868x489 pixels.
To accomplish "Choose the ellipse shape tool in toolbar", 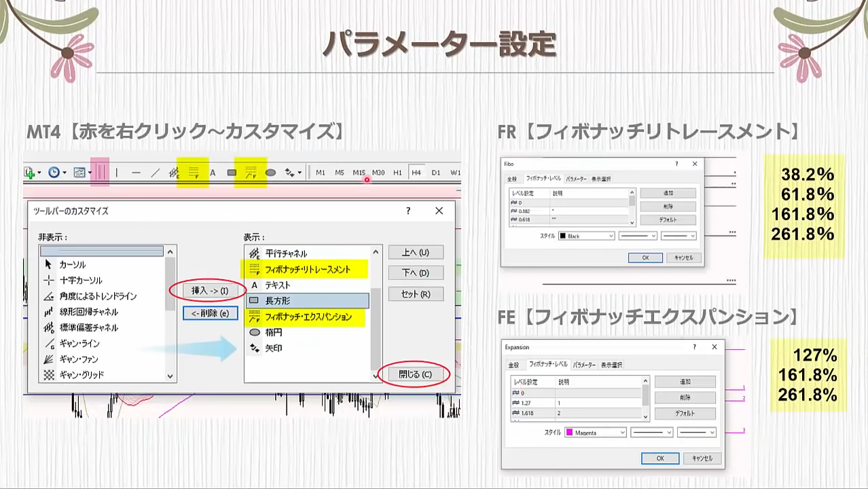I will (x=270, y=173).
